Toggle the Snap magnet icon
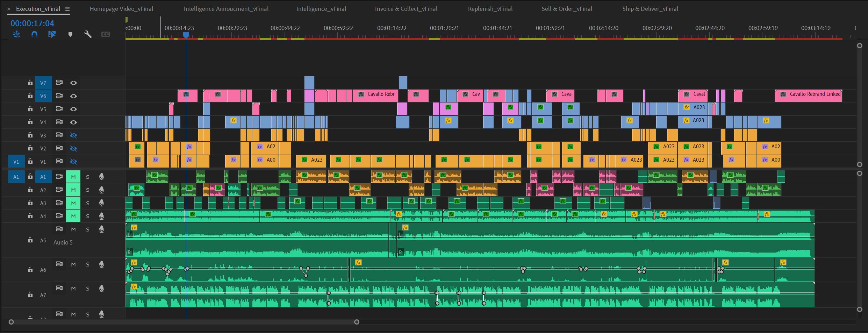Screen dimensions: 868x333 point(34,34)
